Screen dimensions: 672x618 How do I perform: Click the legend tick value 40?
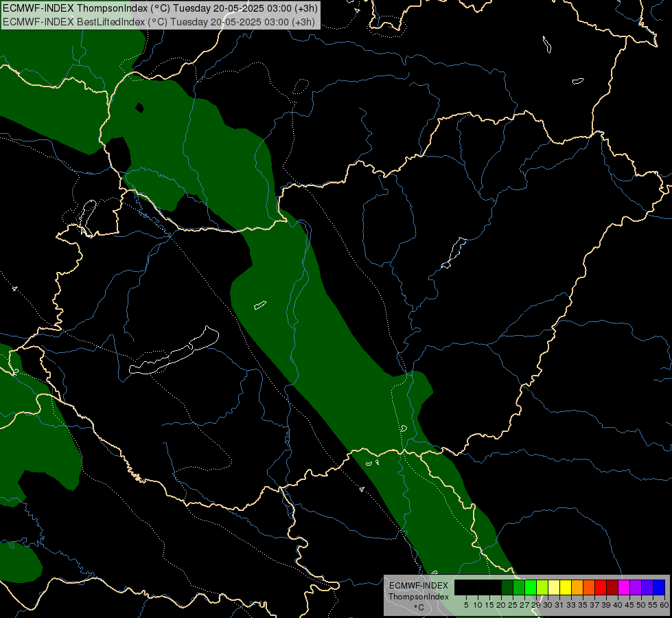(x=618, y=605)
